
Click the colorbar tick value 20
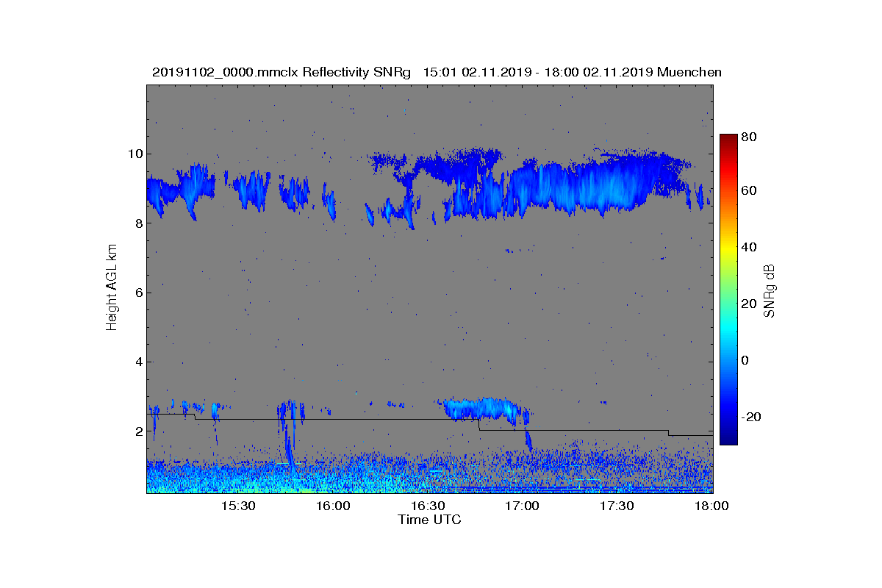click(x=750, y=304)
